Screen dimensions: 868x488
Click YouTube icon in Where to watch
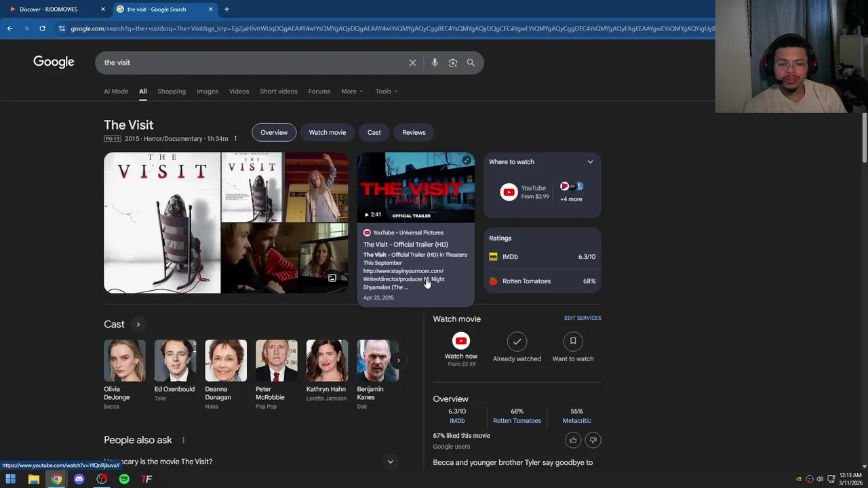pos(509,192)
